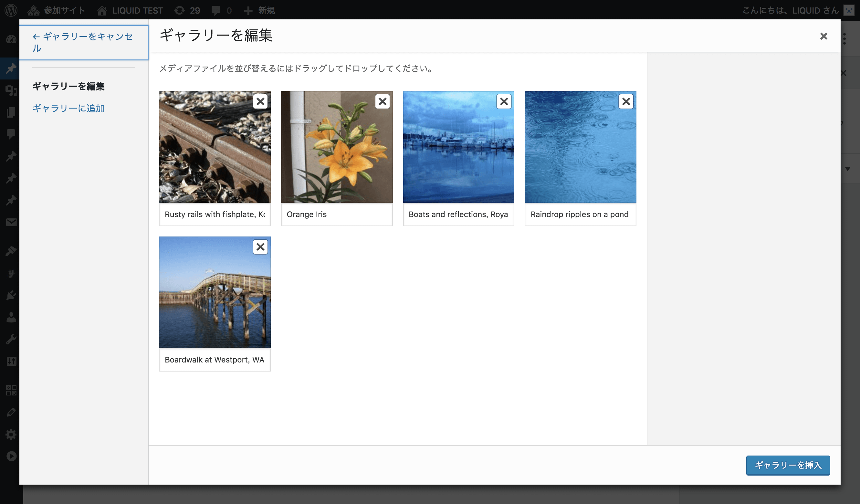860x504 pixels.
Task: Click the WordPress logo icon
Action: point(11,10)
